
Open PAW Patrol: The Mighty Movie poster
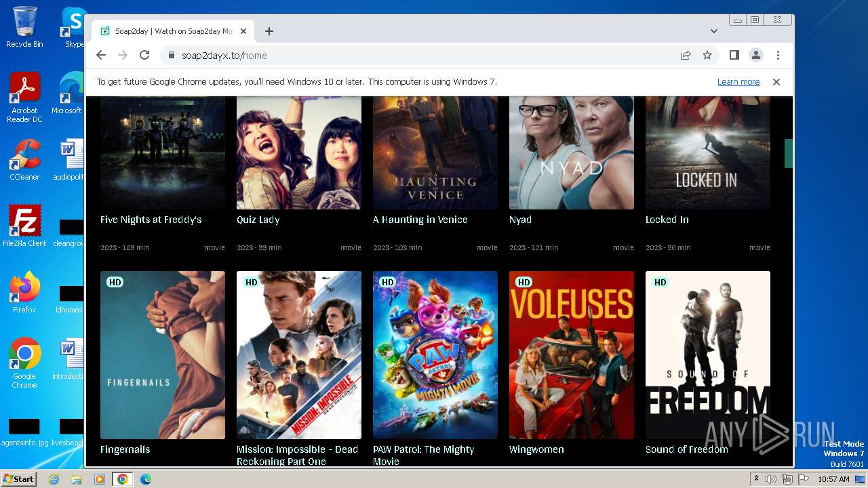click(x=435, y=355)
